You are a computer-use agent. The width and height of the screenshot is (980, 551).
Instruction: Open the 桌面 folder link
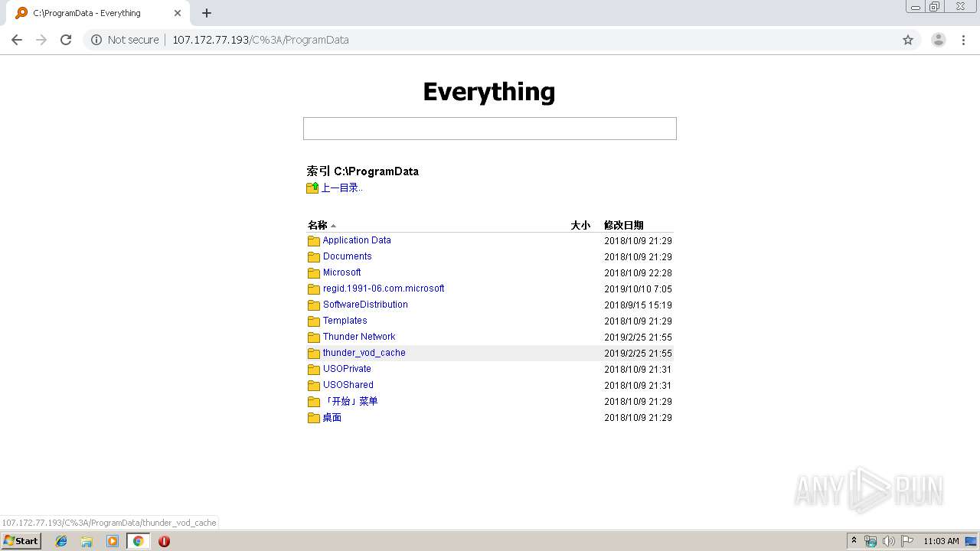click(332, 417)
